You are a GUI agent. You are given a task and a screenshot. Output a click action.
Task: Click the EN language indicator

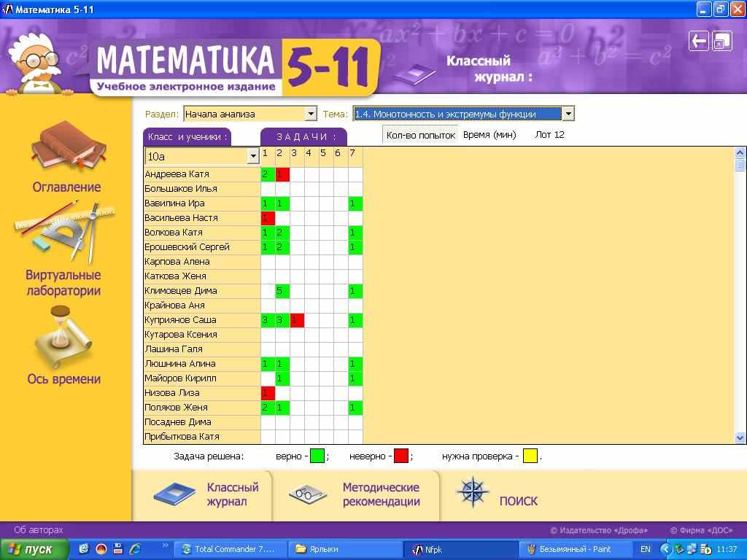click(x=645, y=550)
